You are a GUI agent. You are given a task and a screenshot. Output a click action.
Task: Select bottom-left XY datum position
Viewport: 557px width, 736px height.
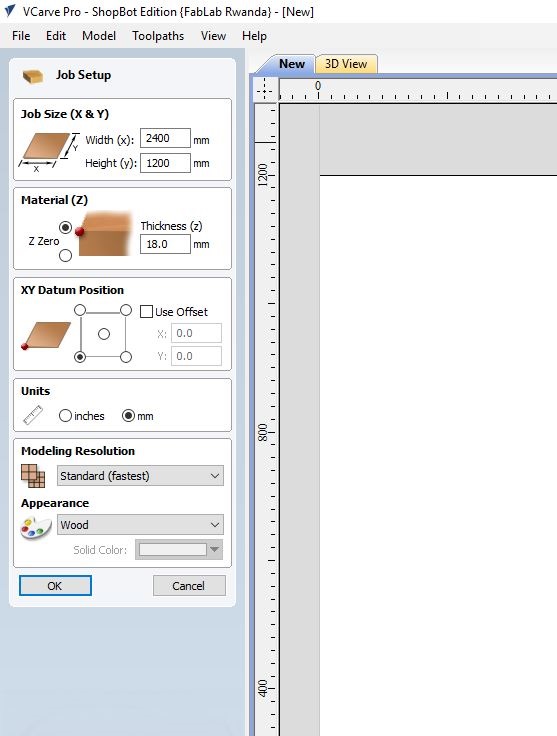click(80, 357)
